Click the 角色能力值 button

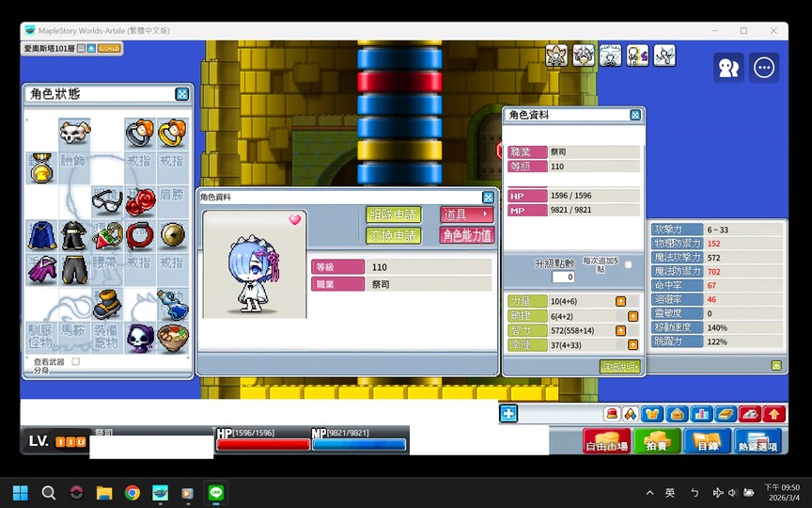pyautogui.click(x=467, y=235)
